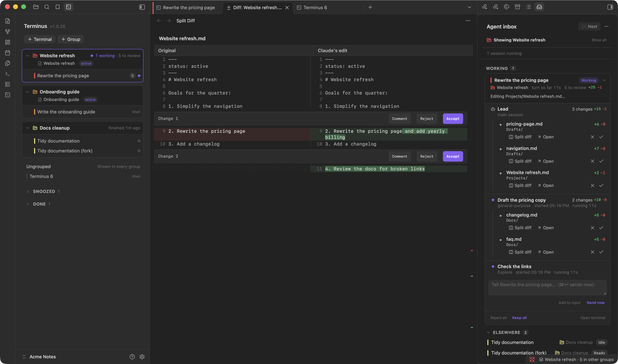
Task: Switch to the Terminus 6 tab
Action: pyautogui.click(x=315, y=7)
